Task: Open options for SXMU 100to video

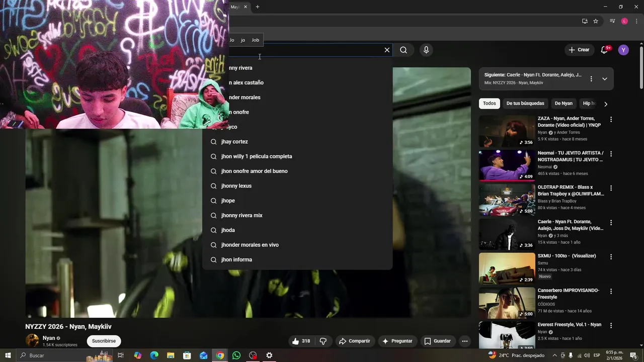Action: point(611,257)
